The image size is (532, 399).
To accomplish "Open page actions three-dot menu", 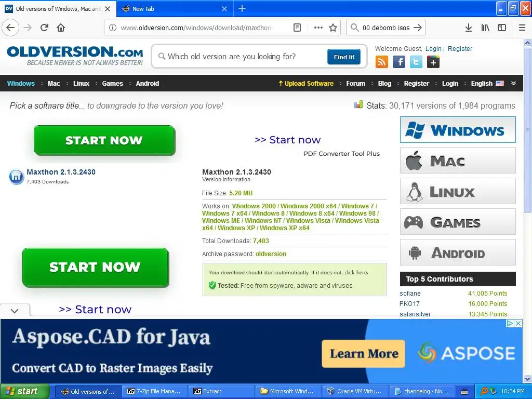I will coord(318,28).
